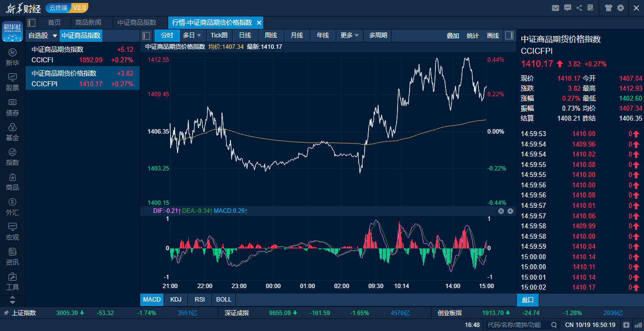This screenshot has height=331, width=644.
Task: Toggle the watchlist panel beside 分时
Action: [x=147, y=35]
